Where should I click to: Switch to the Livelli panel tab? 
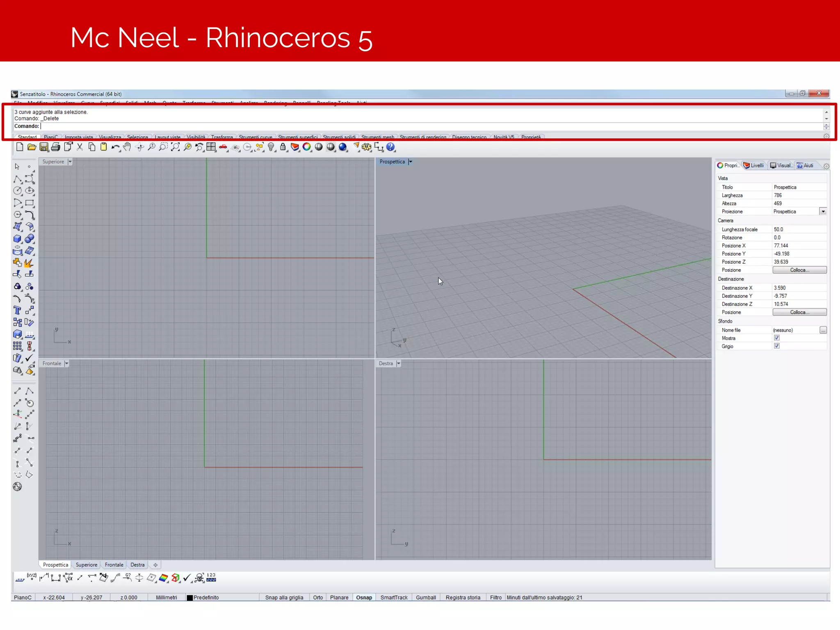click(x=754, y=166)
